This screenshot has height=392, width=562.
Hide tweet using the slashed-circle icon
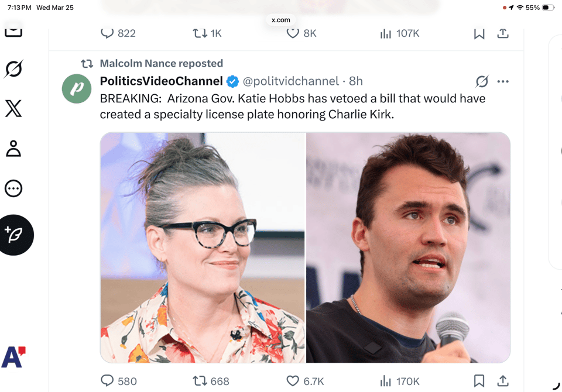pyautogui.click(x=482, y=82)
